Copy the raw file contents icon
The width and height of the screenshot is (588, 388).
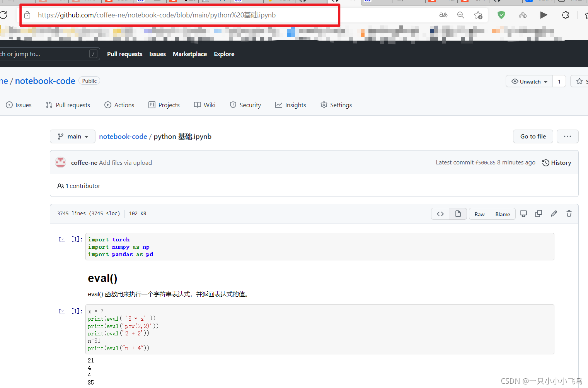click(x=539, y=214)
